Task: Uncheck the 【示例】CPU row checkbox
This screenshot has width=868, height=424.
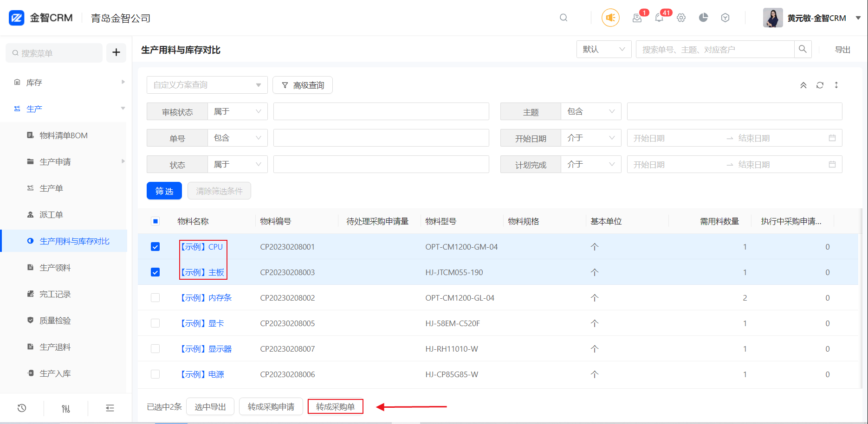Action: (155, 247)
